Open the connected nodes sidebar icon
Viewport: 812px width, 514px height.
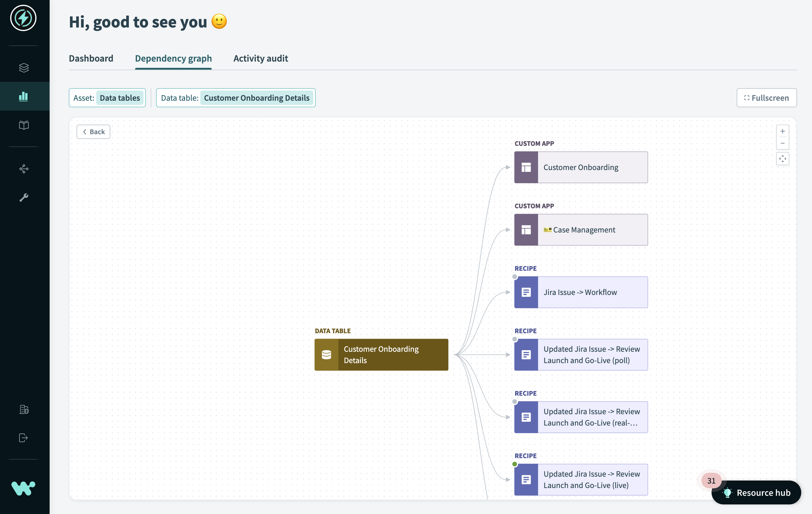pos(24,169)
